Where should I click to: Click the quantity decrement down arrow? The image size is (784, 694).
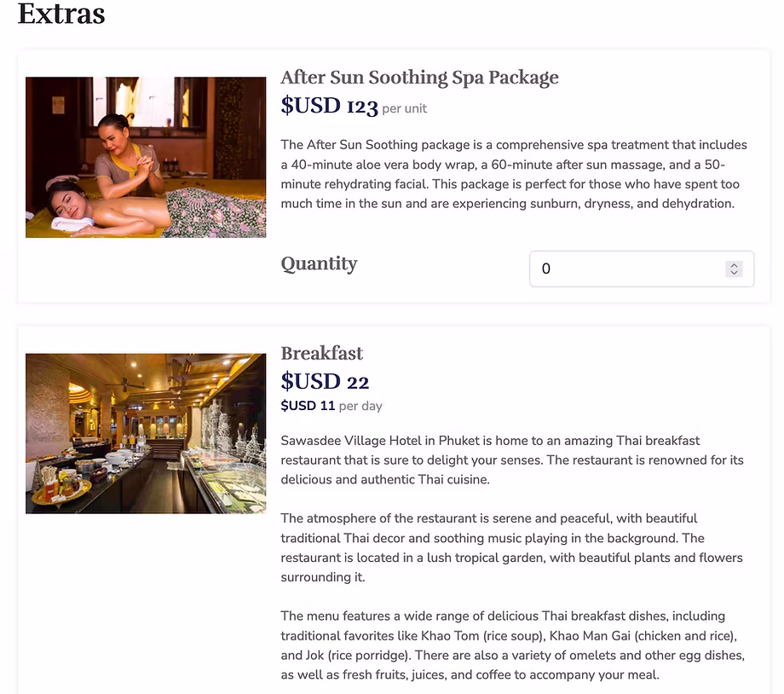click(x=734, y=273)
